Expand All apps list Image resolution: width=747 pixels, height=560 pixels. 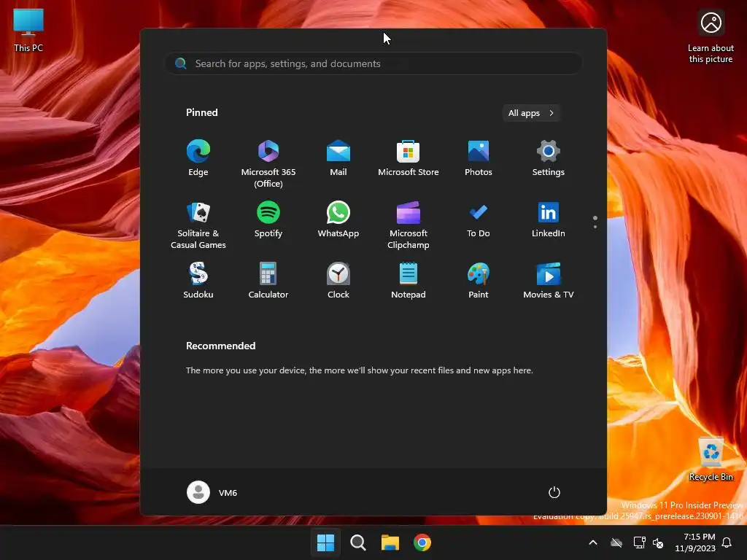pos(531,113)
